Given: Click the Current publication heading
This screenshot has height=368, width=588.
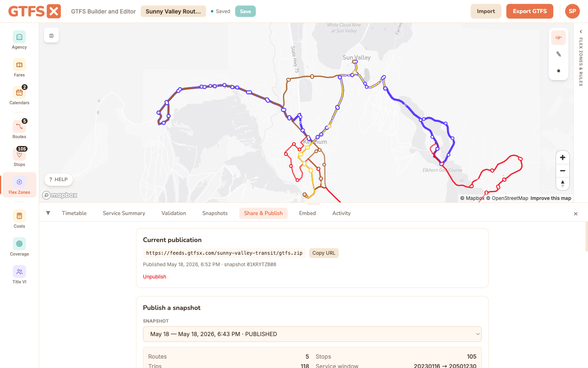Looking at the screenshot, I should pos(172,240).
